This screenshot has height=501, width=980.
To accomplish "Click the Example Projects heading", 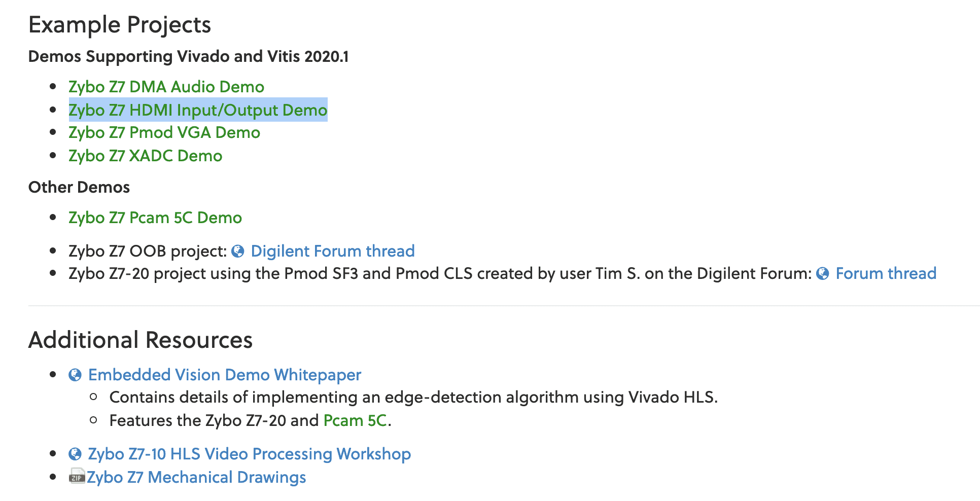I will tap(120, 25).
